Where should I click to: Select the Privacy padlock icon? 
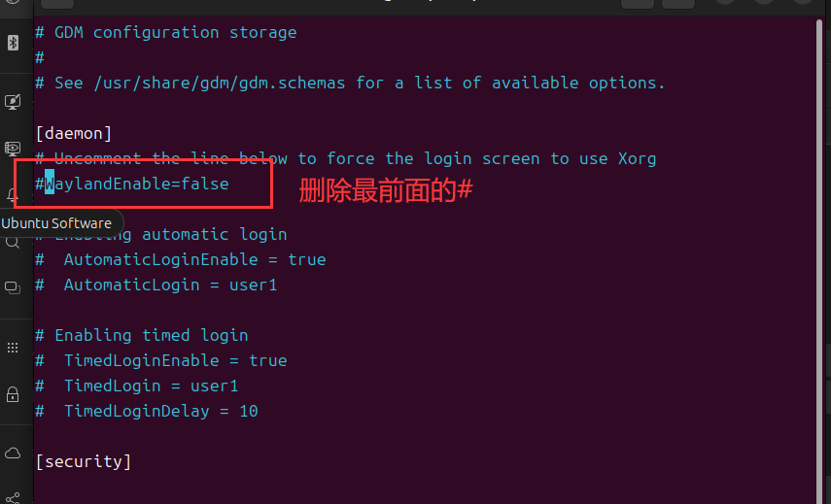click(13, 394)
